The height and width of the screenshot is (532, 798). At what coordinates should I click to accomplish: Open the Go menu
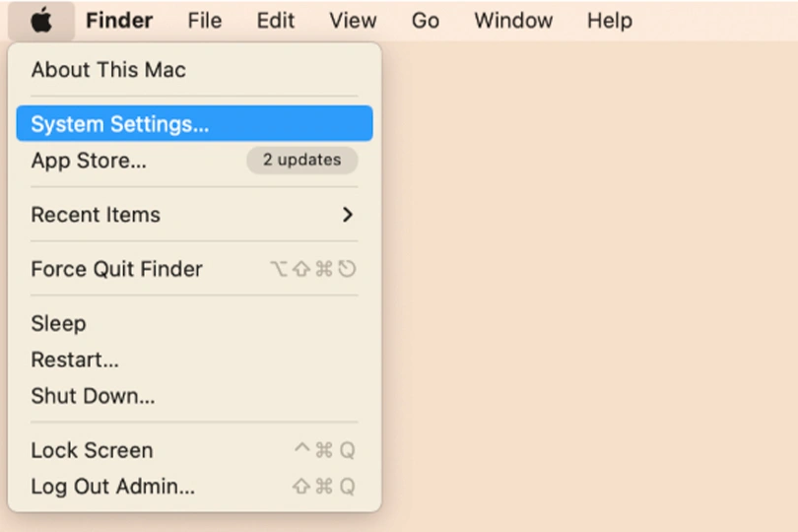tap(425, 21)
